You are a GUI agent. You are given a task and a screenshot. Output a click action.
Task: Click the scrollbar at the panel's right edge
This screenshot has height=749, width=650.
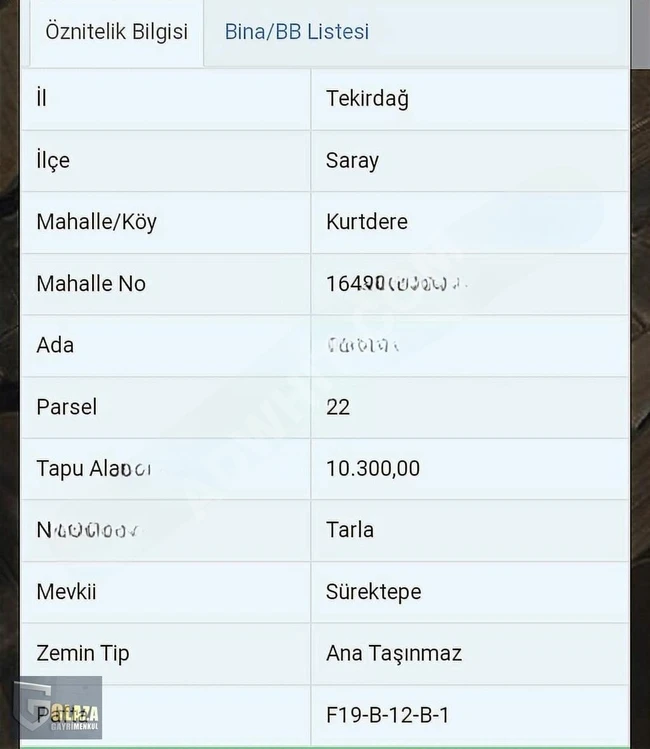[x=640, y=33]
